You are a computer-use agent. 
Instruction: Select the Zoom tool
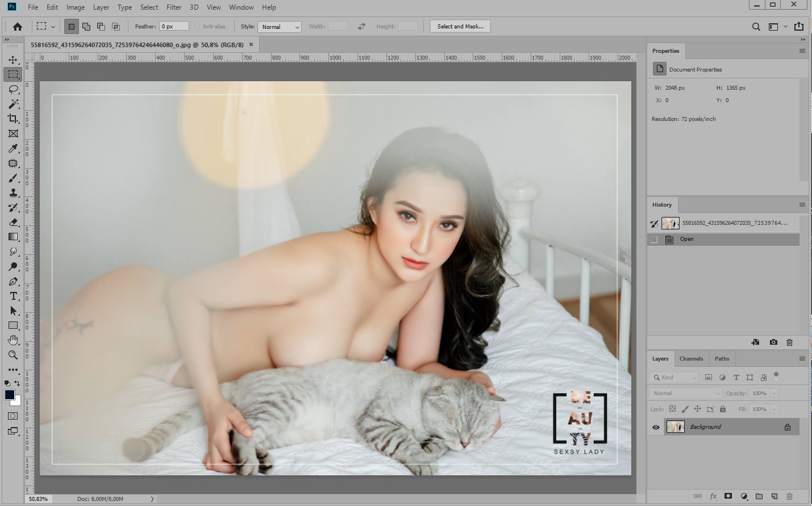pos(13,355)
